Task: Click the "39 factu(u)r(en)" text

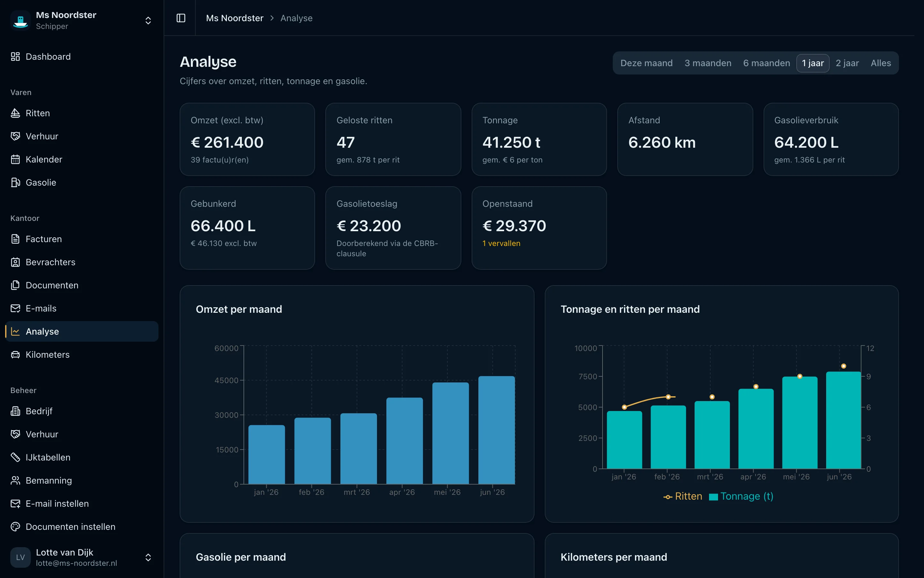Action: click(x=219, y=160)
